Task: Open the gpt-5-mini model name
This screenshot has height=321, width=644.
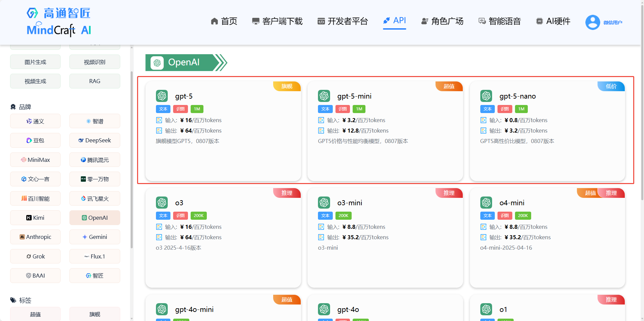Action: point(354,96)
